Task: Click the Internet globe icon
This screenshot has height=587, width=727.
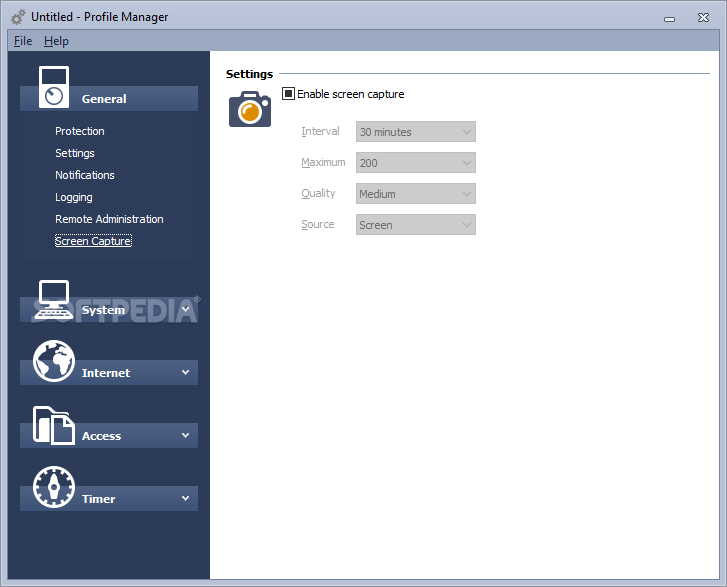Action: coord(54,361)
